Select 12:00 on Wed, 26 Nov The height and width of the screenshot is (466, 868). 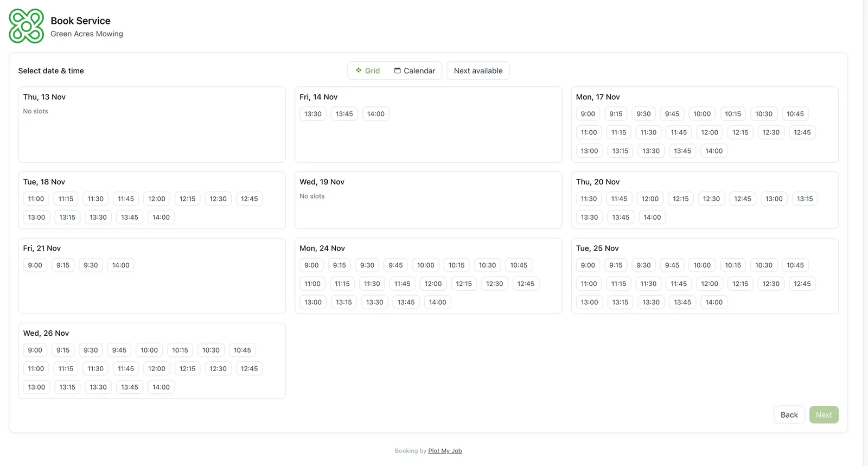(x=157, y=369)
